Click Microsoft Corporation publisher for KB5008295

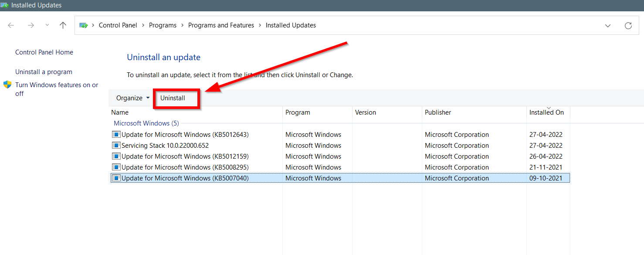457,167
